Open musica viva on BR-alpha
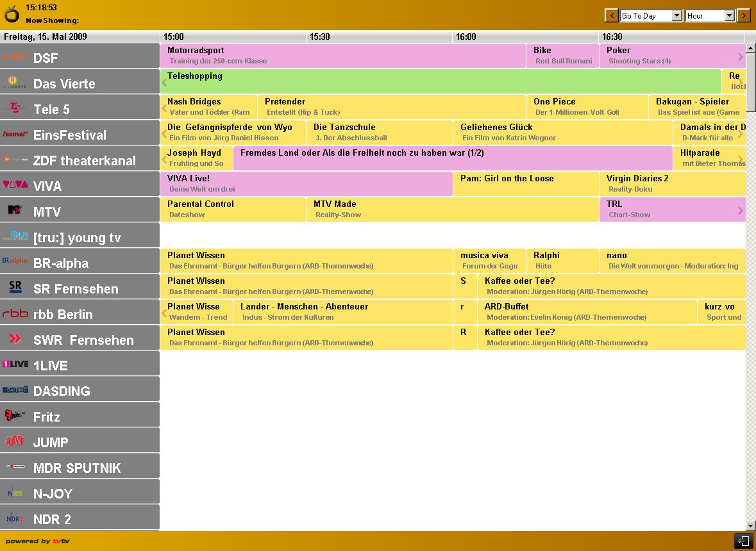 pos(489,260)
